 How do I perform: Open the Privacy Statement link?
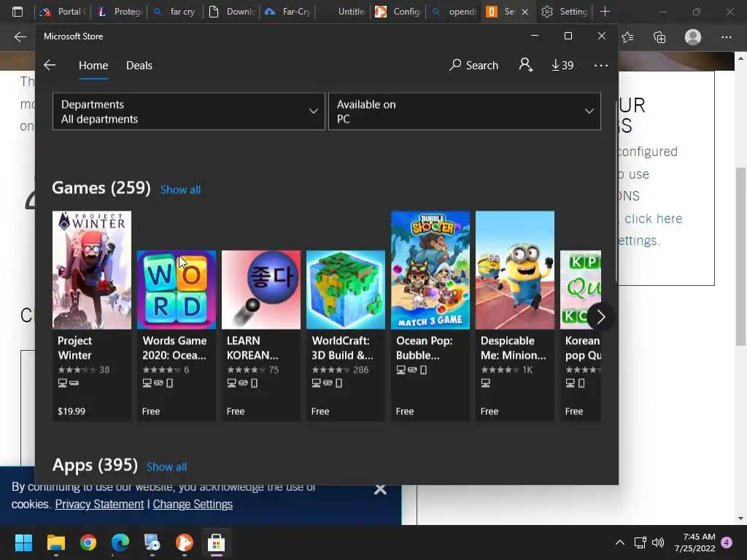[99, 505]
